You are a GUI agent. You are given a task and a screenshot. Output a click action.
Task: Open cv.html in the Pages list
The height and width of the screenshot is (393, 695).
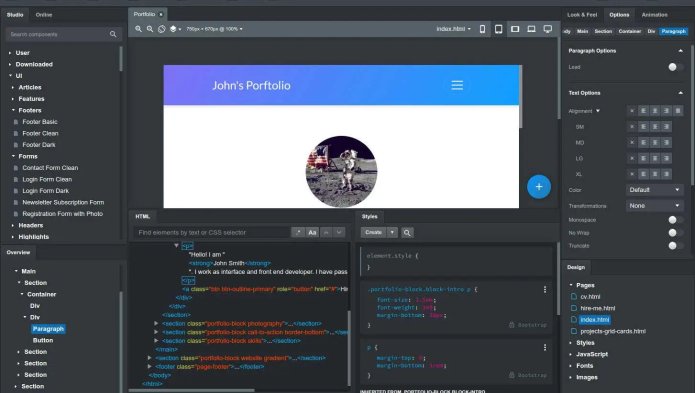click(590, 297)
